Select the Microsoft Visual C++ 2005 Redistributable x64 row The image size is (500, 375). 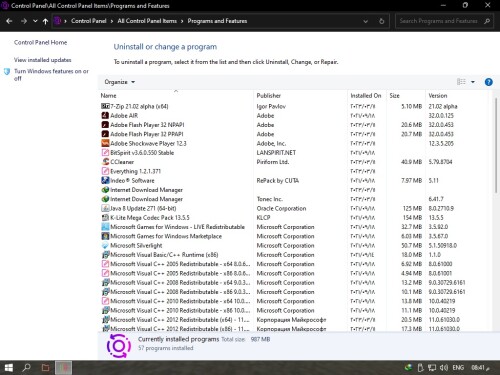(295, 264)
